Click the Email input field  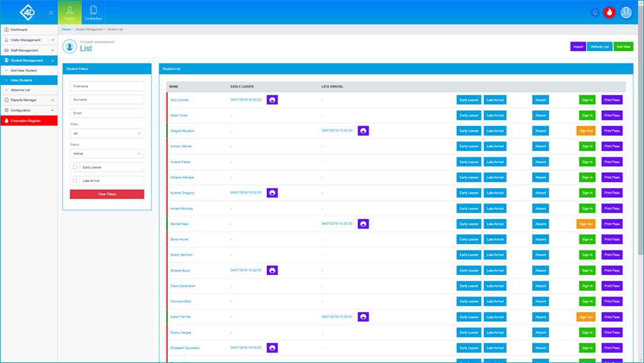(x=107, y=113)
